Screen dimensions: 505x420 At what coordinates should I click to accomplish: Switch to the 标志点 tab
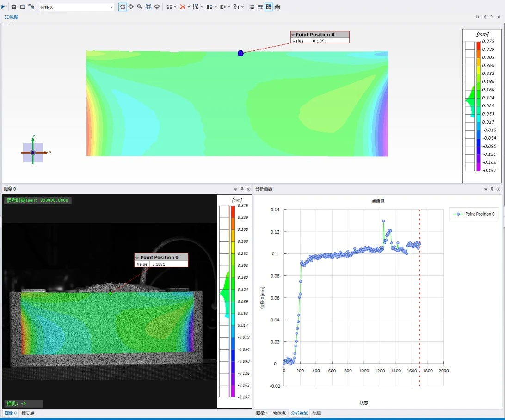[x=28, y=413]
